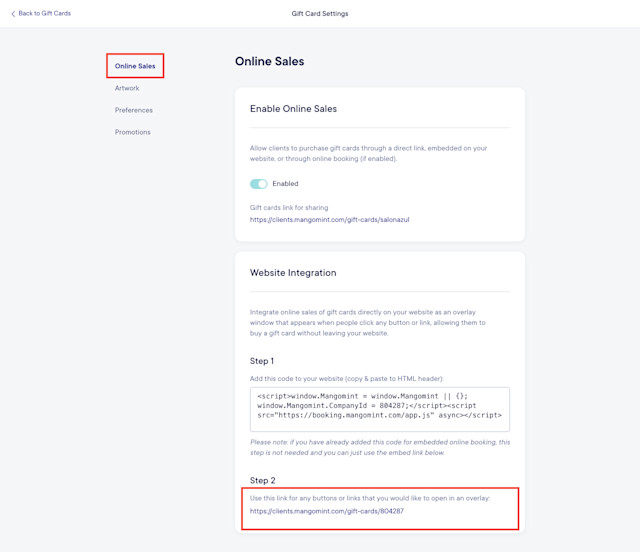Click the back chevron arrow icon
Image resolution: width=640 pixels, height=552 pixels.
[13, 14]
